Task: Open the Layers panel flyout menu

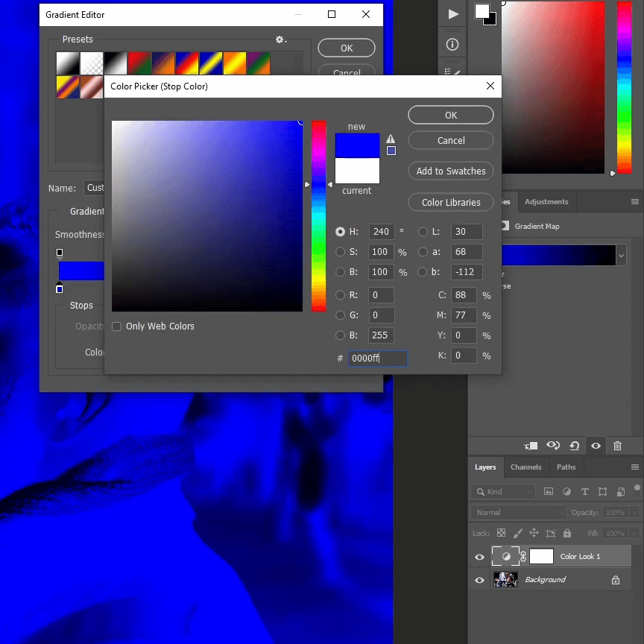Action: click(x=634, y=467)
